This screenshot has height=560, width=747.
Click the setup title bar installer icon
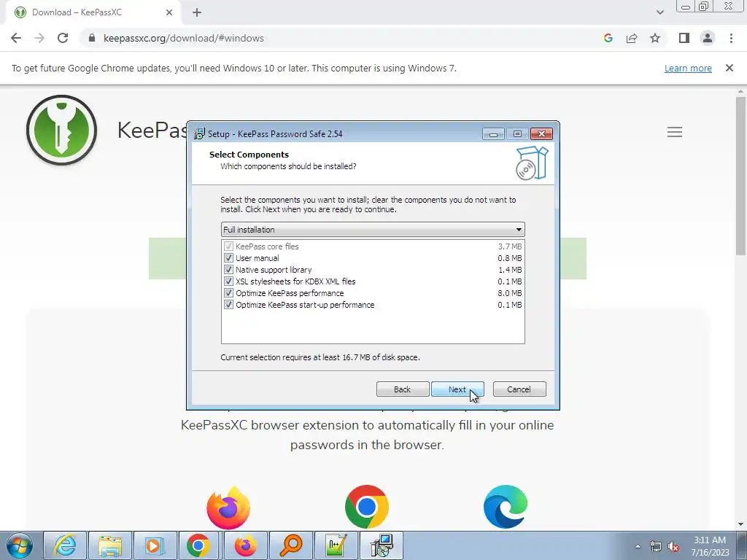[199, 134]
